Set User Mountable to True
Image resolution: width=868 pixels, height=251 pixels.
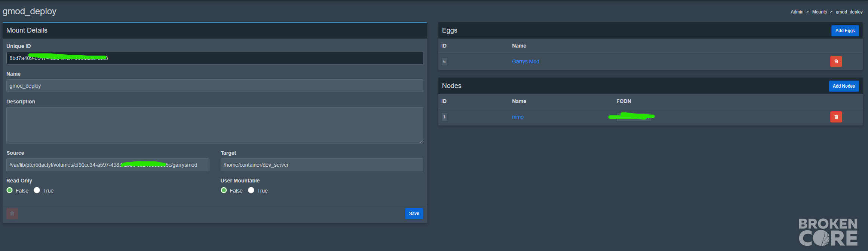(251, 190)
